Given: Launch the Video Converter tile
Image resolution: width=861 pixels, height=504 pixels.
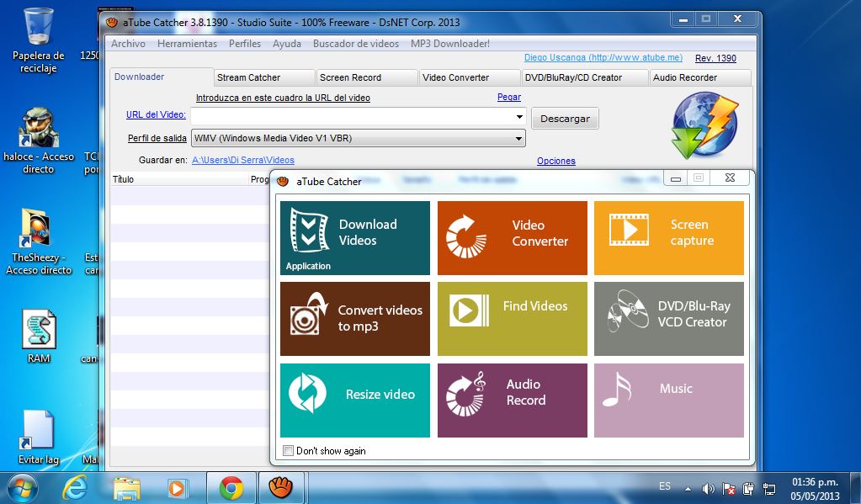Looking at the screenshot, I should click(x=513, y=238).
